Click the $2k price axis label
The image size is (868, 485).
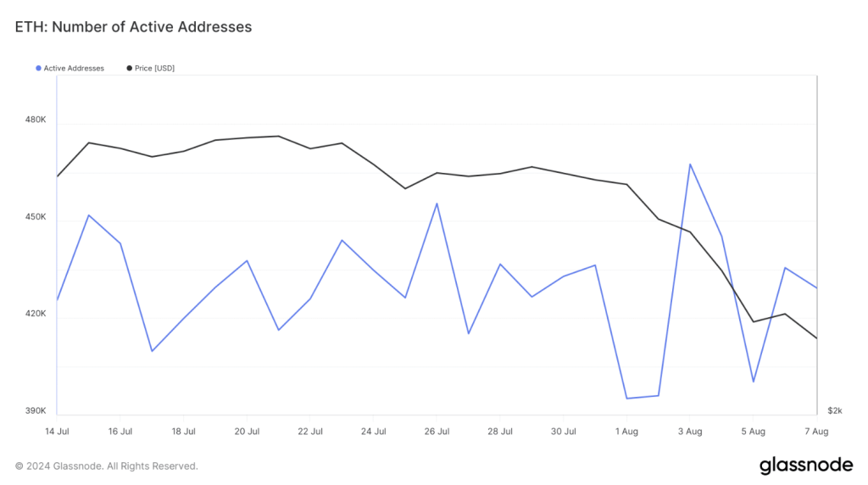[835, 411]
